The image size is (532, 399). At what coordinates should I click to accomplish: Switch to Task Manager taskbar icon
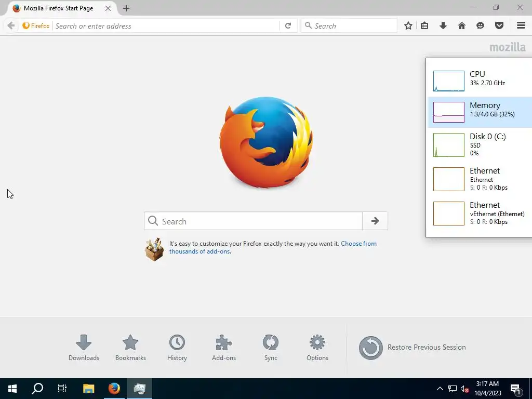point(139,389)
